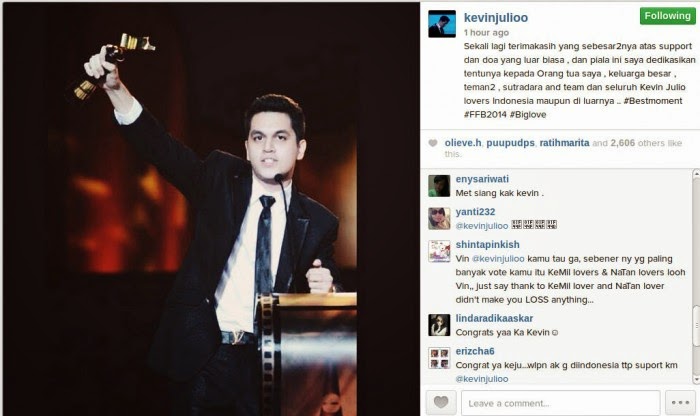The height and width of the screenshot is (416, 700).
Task: Open the kevinjulioo username link at top
Action: (496, 17)
